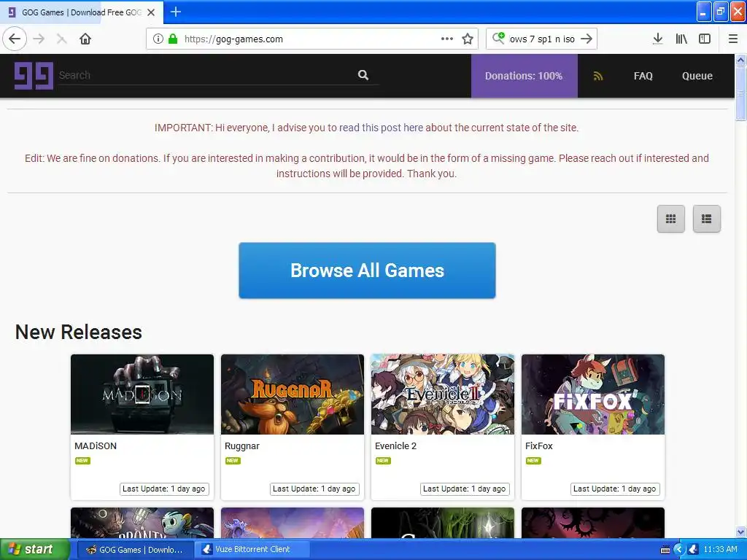The image size is (747, 560).
Task: Open a new browser tab
Action: [176, 12]
